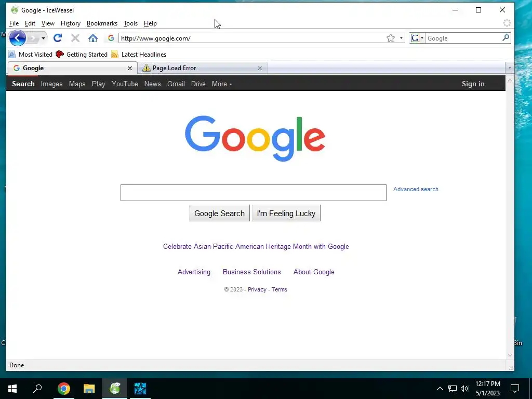
Task: Open the Tools menu
Action: 130,23
